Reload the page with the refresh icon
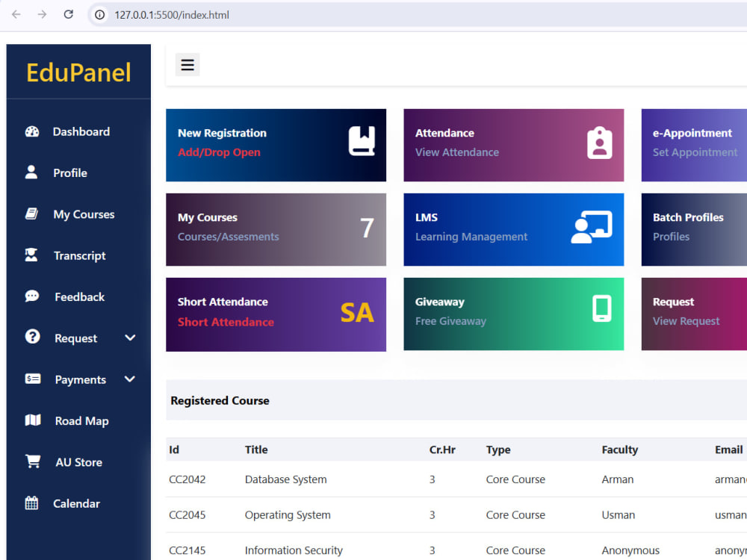The width and height of the screenshot is (747, 560). 69,14
